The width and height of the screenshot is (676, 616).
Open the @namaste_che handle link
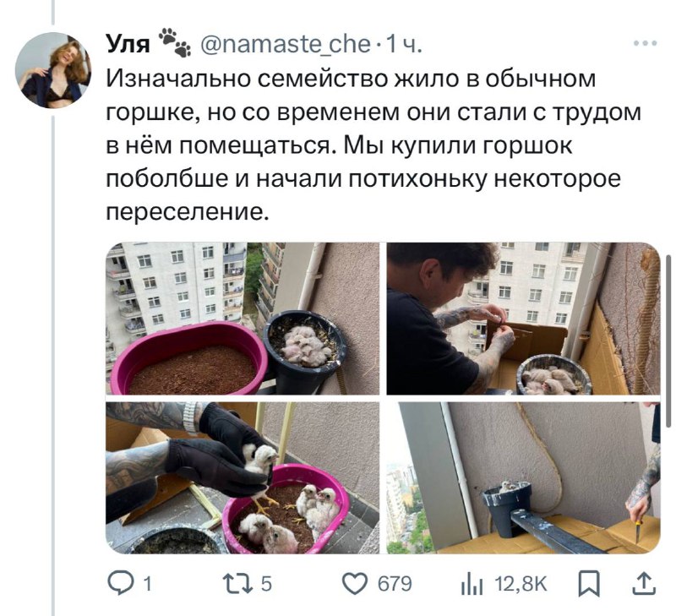286,44
